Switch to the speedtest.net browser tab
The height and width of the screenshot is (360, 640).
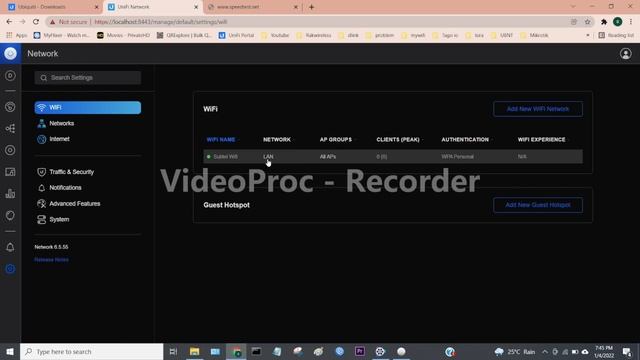pos(252,7)
